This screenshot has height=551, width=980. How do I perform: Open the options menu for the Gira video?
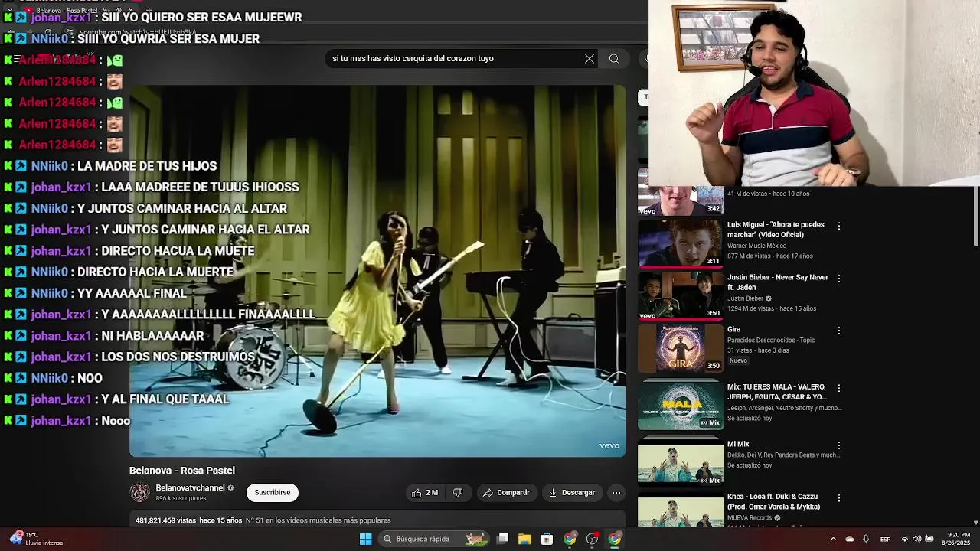coord(839,331)
